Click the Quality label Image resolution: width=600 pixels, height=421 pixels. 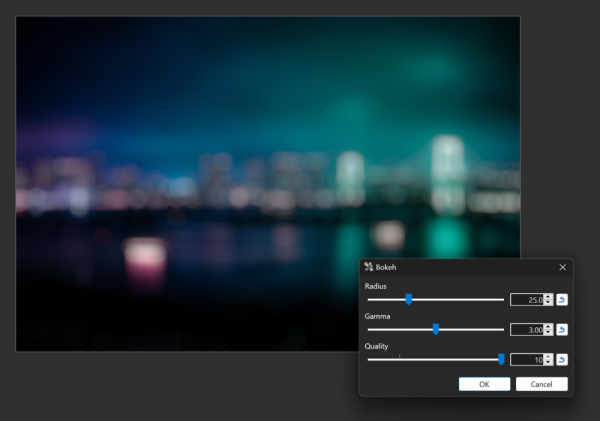pos(376,346)
